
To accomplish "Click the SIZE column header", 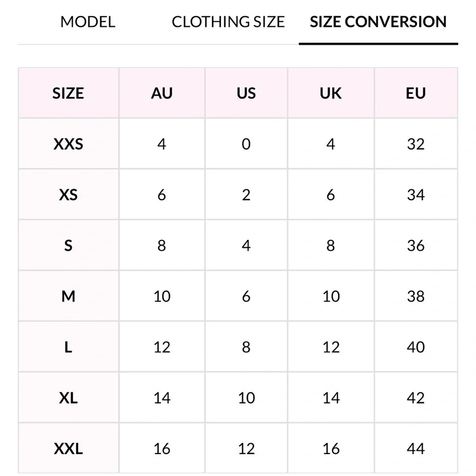I will pyautogui.click(x=68, y=93).
